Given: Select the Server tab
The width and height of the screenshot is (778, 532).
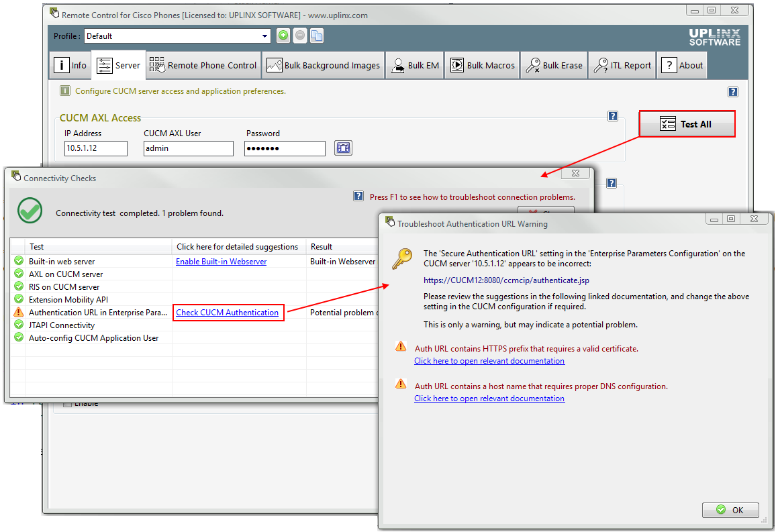Looking at the screenshot, I should (119, 66).
